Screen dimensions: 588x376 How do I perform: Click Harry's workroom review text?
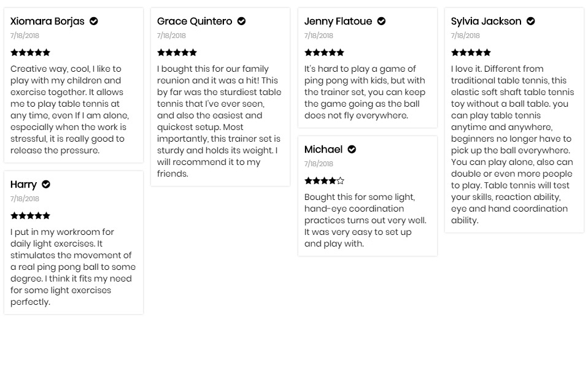point(73,267)
